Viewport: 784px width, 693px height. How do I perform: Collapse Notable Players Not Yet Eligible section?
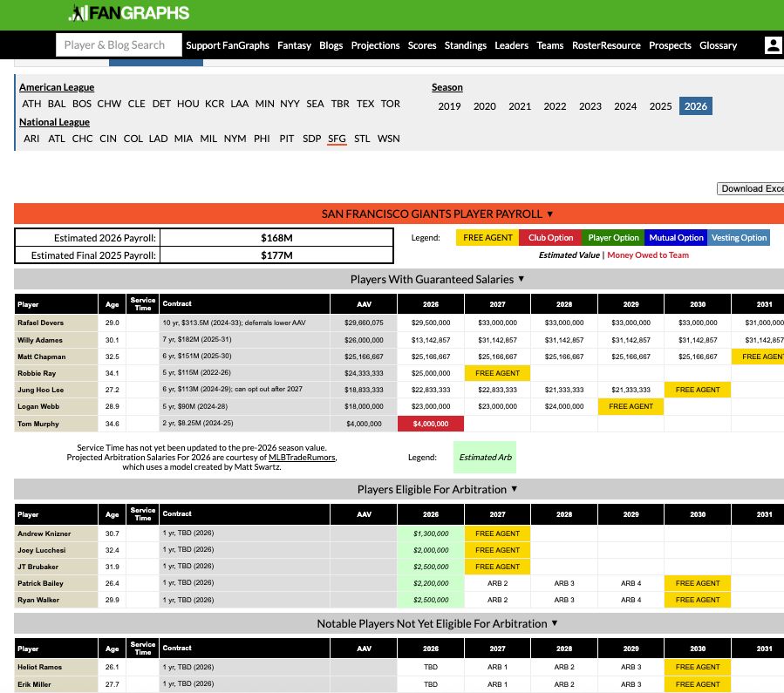437,623
